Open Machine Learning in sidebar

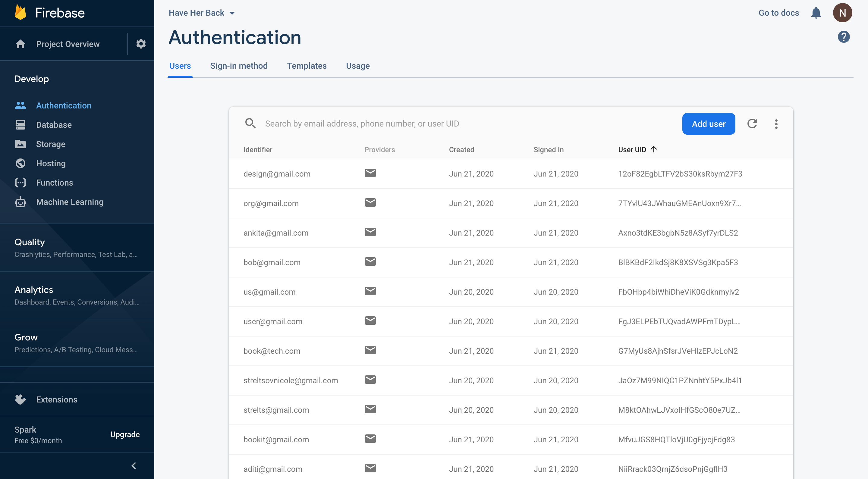pyautogui.click(x=69, y=202)
